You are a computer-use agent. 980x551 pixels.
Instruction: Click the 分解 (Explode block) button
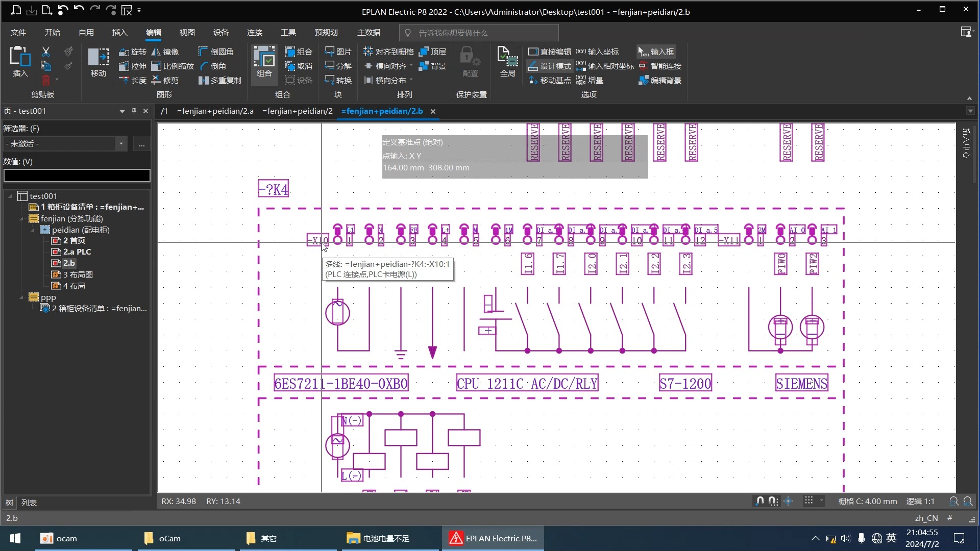coord(338,66)
